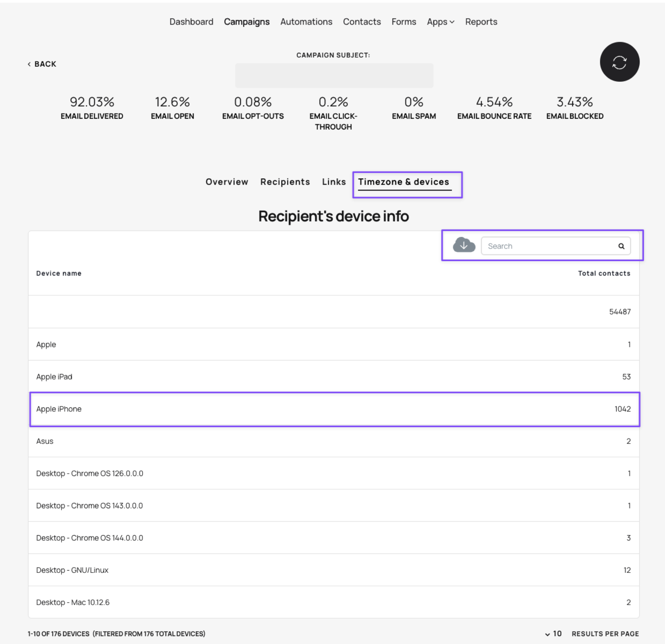This screenshot has height=644, width=665.
Task: Click the 12.6% Email Open stat
Action: pos(173,108)
